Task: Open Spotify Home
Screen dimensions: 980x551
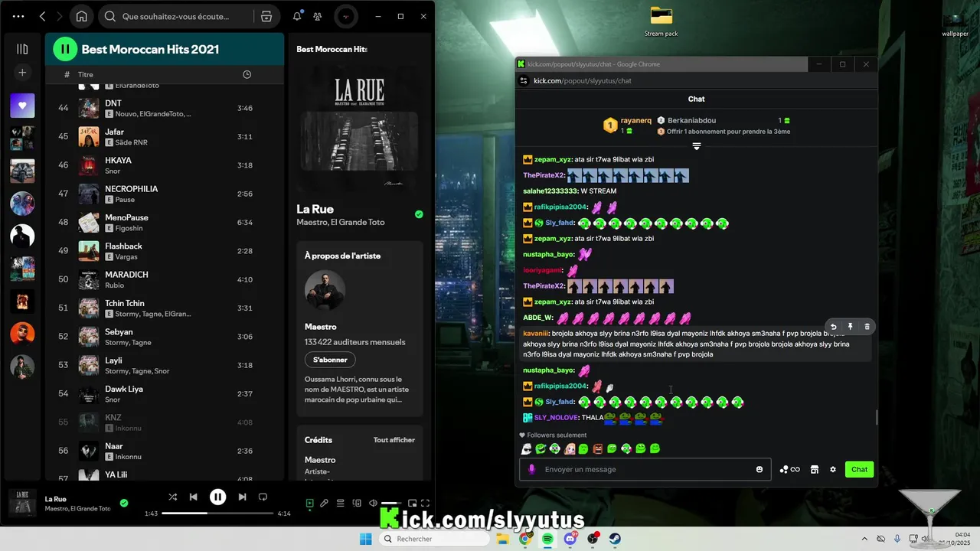Action: click(x=81, y=16)
